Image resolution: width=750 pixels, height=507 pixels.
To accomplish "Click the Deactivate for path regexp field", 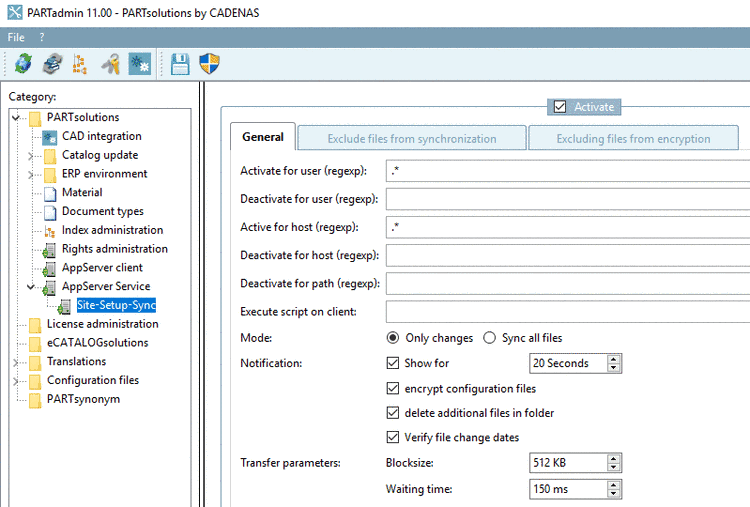I will click(x=568, y=284).
